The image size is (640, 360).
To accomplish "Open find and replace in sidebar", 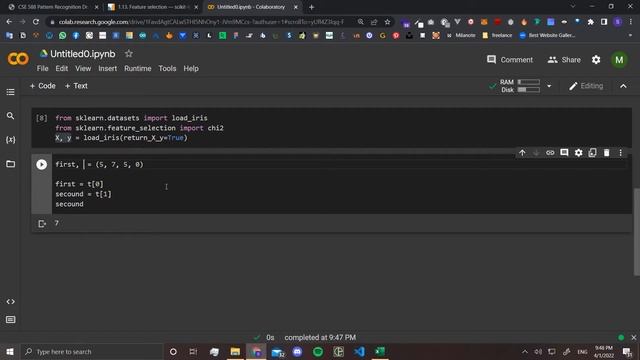I will (11, 116).
